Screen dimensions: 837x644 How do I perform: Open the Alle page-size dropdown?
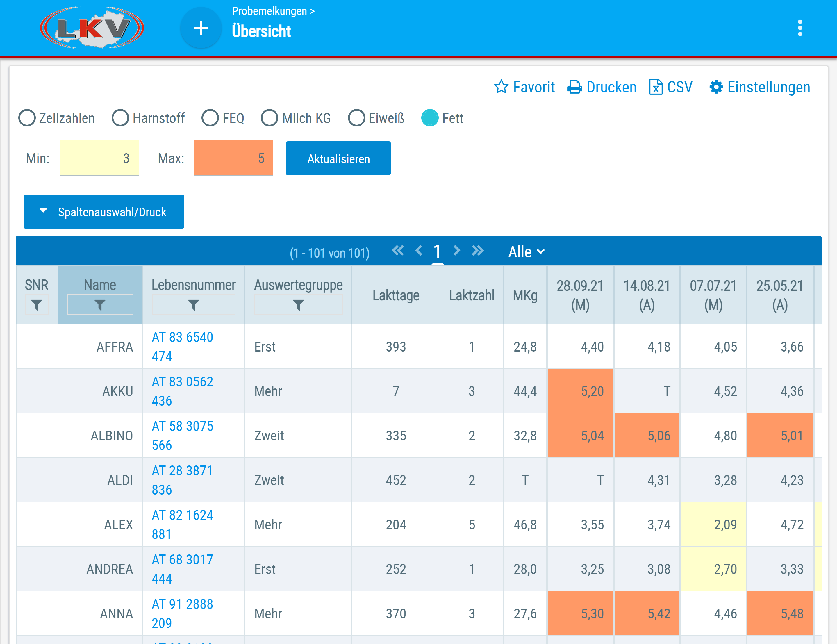pos(526,252)
